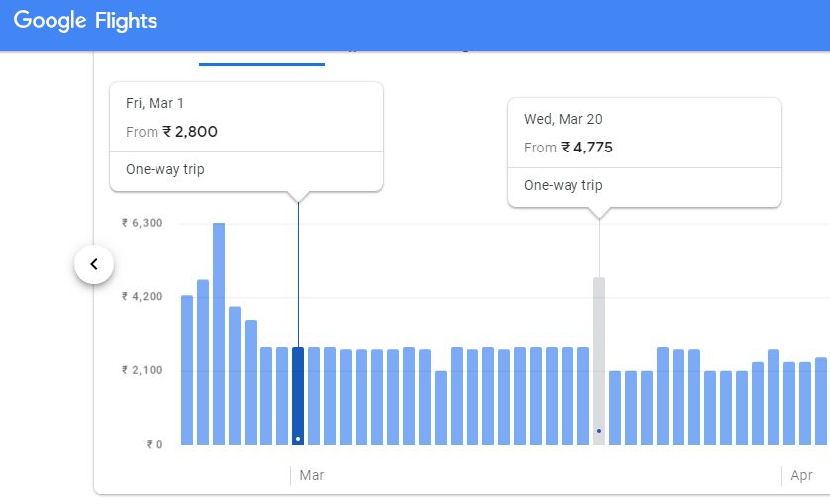Image resolution: width=830 pixels, height=504 pixels.
Task: Click 'One-way trip' in the Mar 20 tooltip
Action: [564, 185]
